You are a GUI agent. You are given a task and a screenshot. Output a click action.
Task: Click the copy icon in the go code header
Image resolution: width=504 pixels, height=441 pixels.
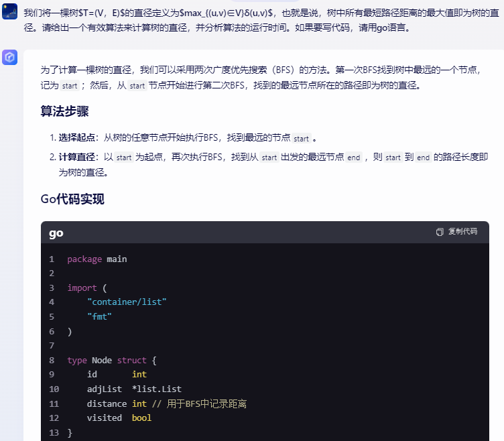click(x=440, y=232)
